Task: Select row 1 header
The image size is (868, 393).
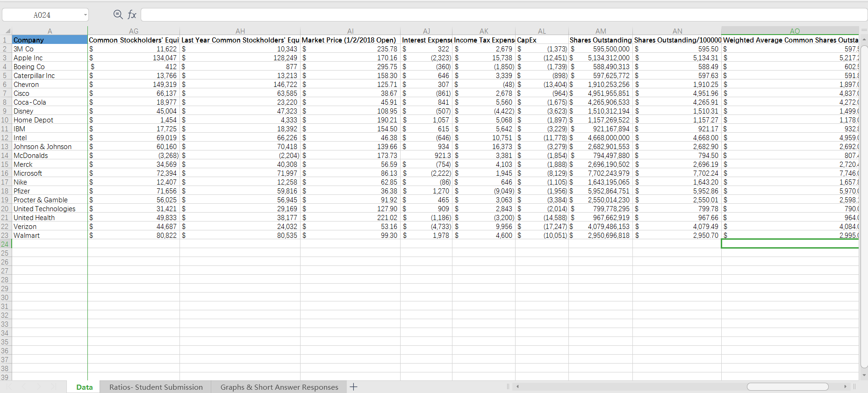Action: [x=5, y=40]
